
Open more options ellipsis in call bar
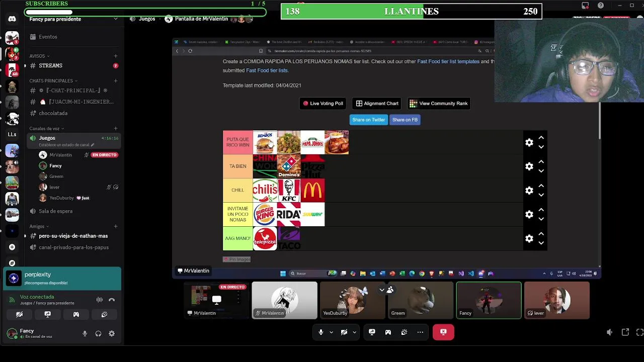420,332
